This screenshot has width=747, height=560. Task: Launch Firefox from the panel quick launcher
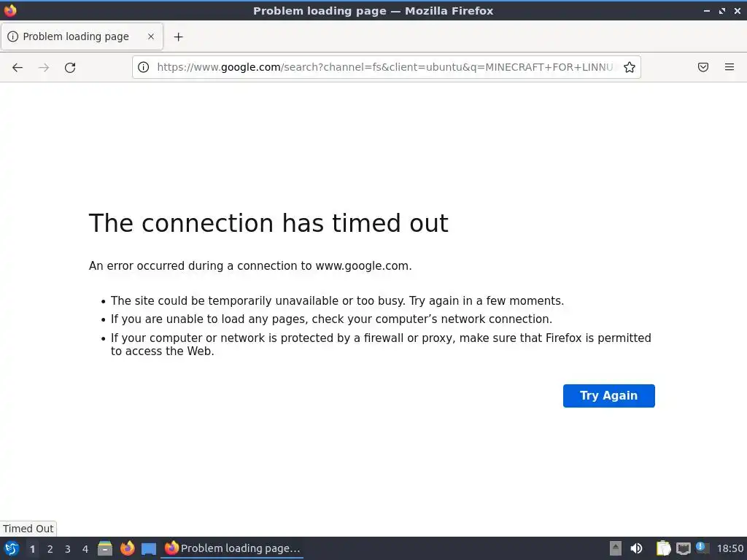coord(127,548)
